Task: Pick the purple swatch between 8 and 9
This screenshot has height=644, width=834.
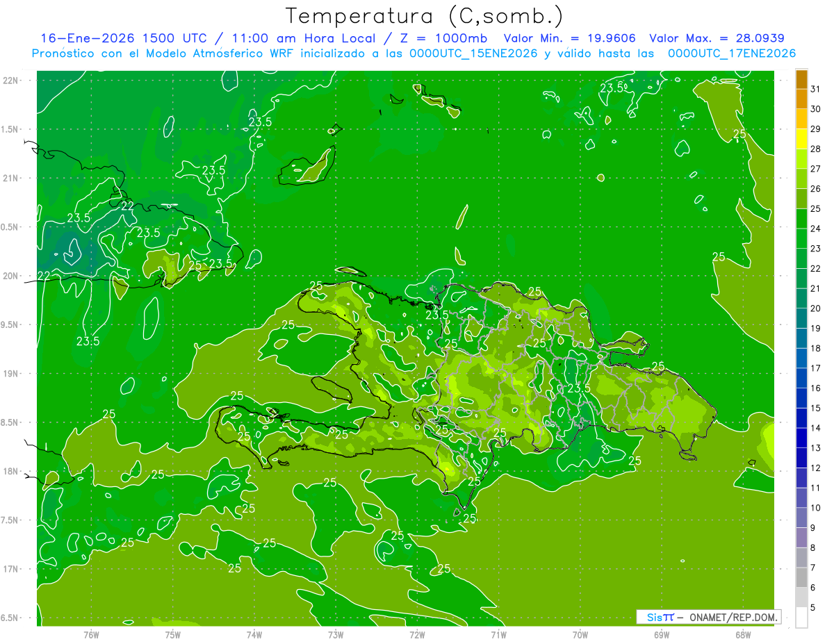Action: click(801, 538)
